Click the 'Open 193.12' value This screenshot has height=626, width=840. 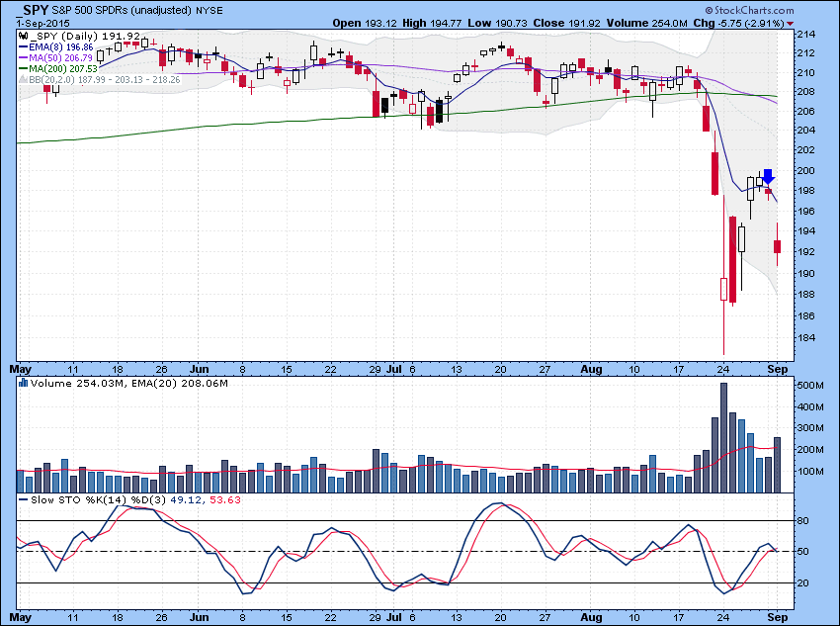coord(365,23)
